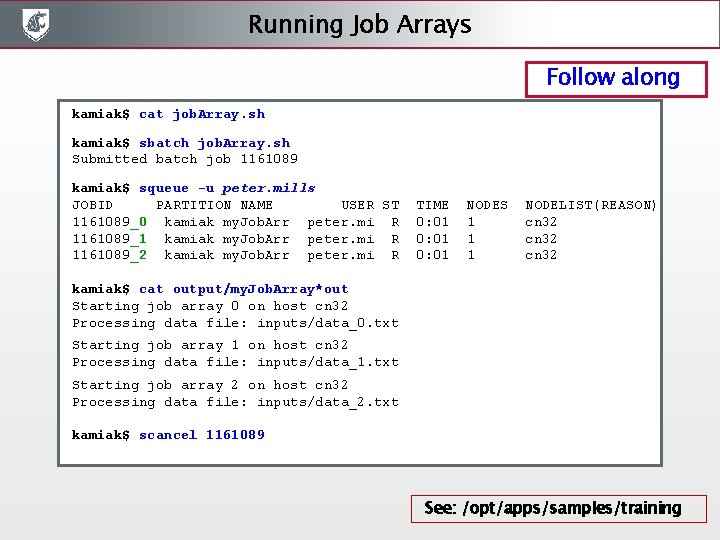Screen dimensions: 720x540
Task: Click job ID 1161089_0
Action: coord(110,222)
